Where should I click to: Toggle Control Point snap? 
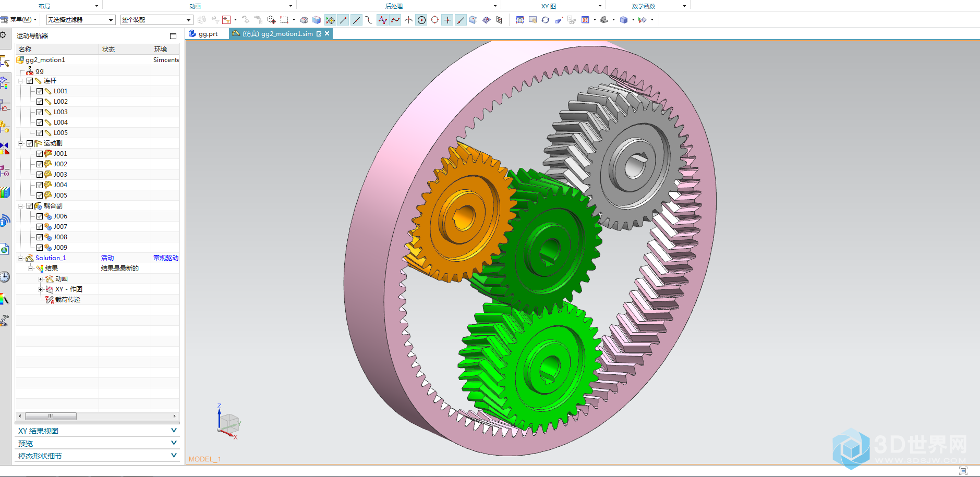click(x=369, y=20)
